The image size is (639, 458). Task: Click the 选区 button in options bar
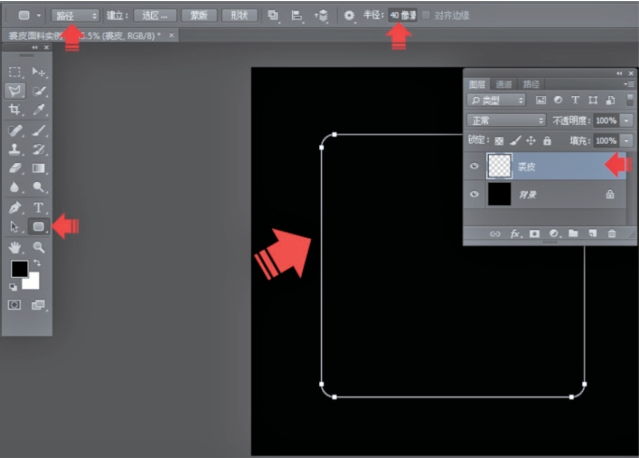pos(155,15)
